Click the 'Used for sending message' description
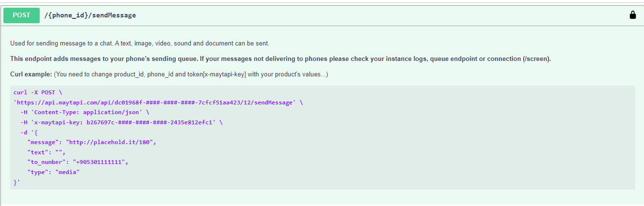The width and height of the screenshot is (644, 206). pos(140,44)
